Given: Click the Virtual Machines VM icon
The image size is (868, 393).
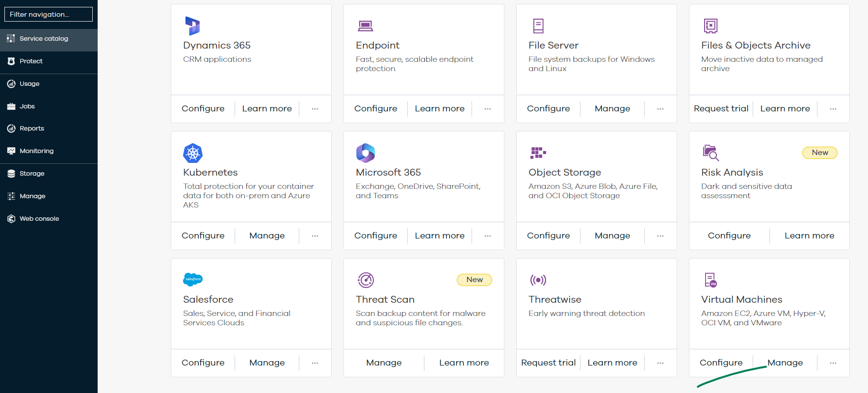Looking at the screenshot, I should tap(710, 280).
